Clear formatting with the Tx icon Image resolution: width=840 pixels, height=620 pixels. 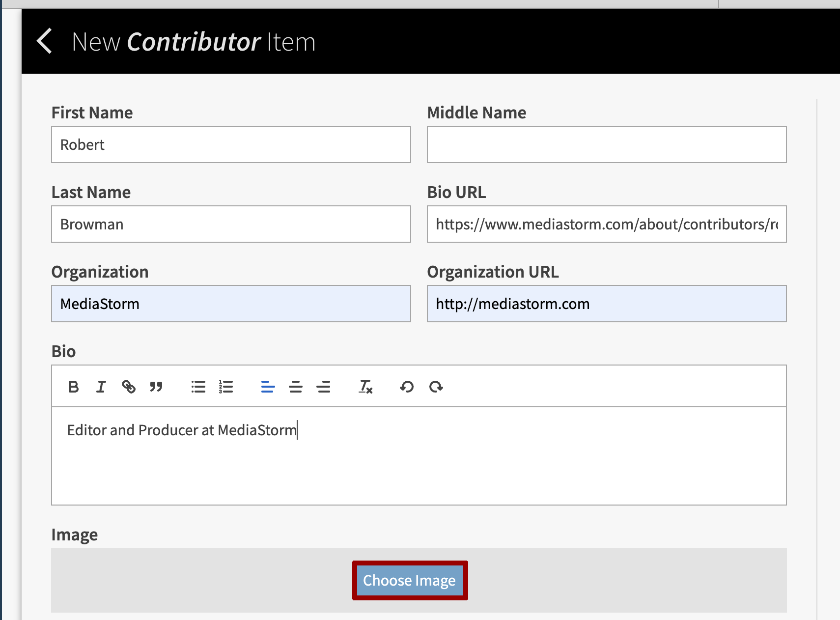point(365,387)
